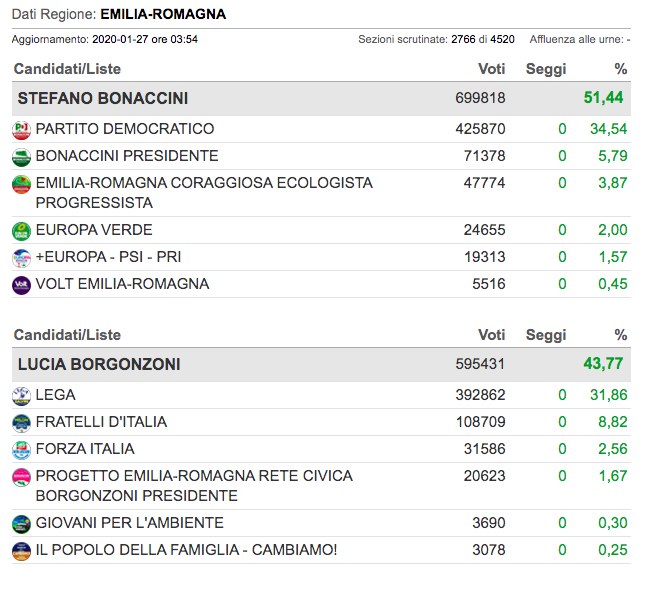Click Bonaccini's vote total 699818

[480, 98]
